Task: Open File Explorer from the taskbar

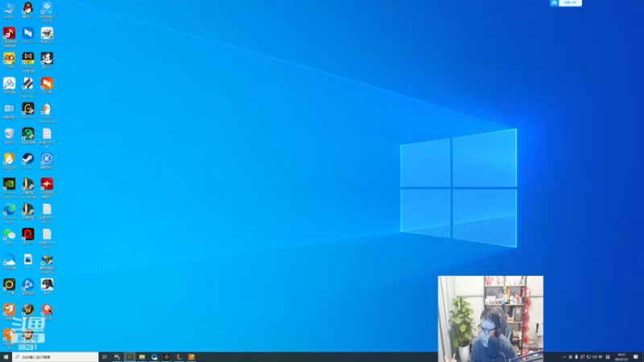Action: pyautogui.click(x=142, y=357)
